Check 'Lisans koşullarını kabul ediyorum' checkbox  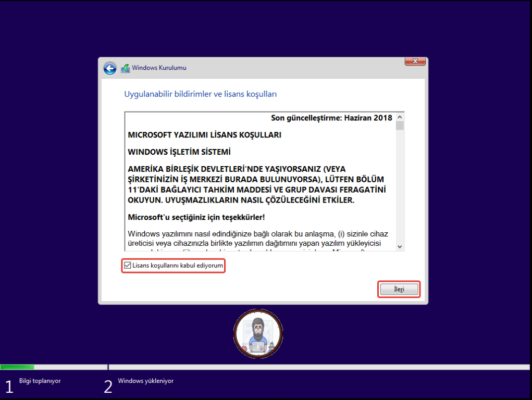128,265
